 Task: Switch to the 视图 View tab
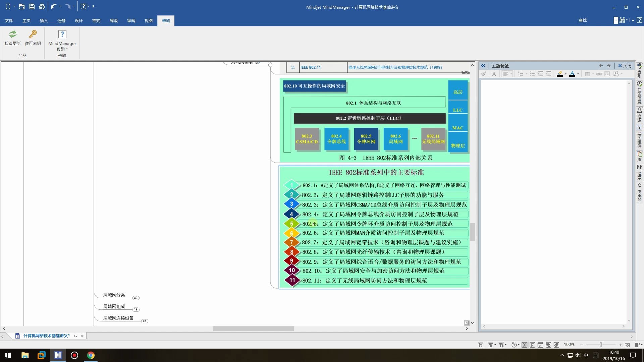tap(149, 21)
